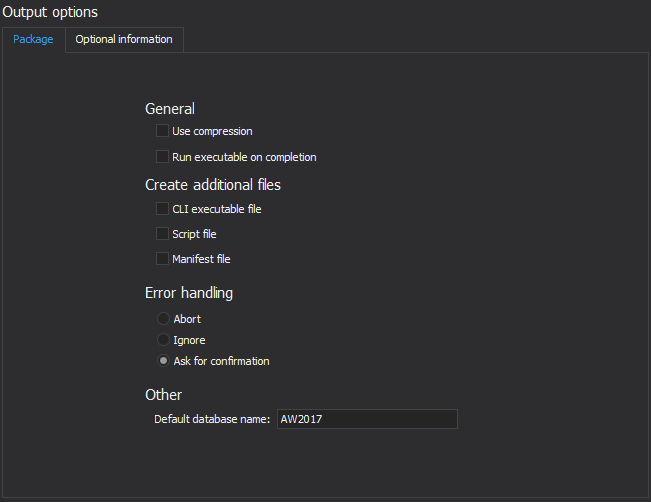The width and height of the screenshot is (651, 502).
Task: Click the Create additional files heading
Action: pos(213,185)
